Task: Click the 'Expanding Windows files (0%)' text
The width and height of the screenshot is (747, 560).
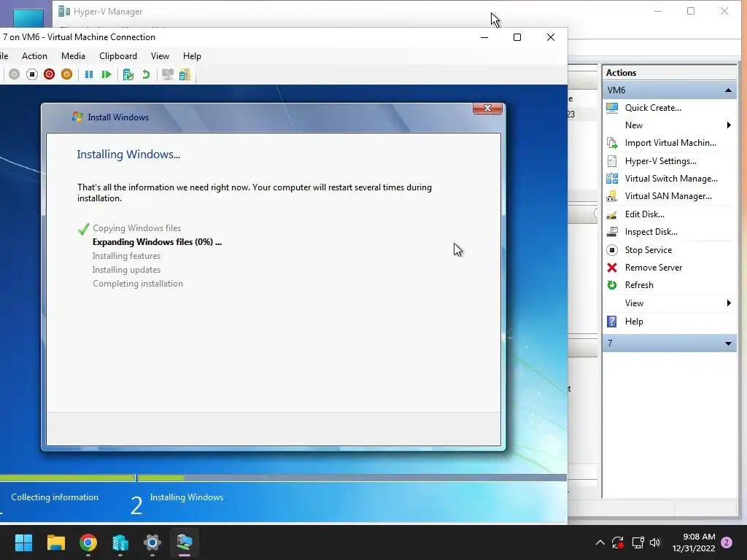Action: pyautogui.click(x=157, y=242)
